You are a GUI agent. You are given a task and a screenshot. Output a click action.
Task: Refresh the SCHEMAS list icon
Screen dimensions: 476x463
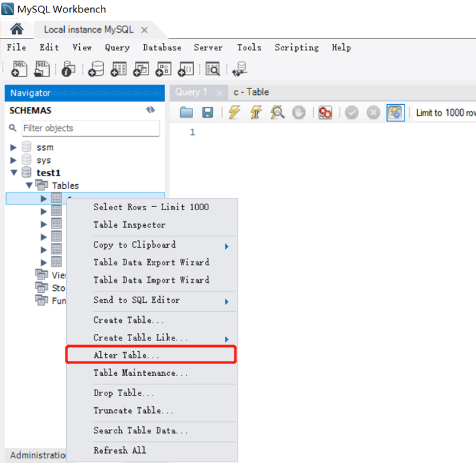[x=151, y=110]
